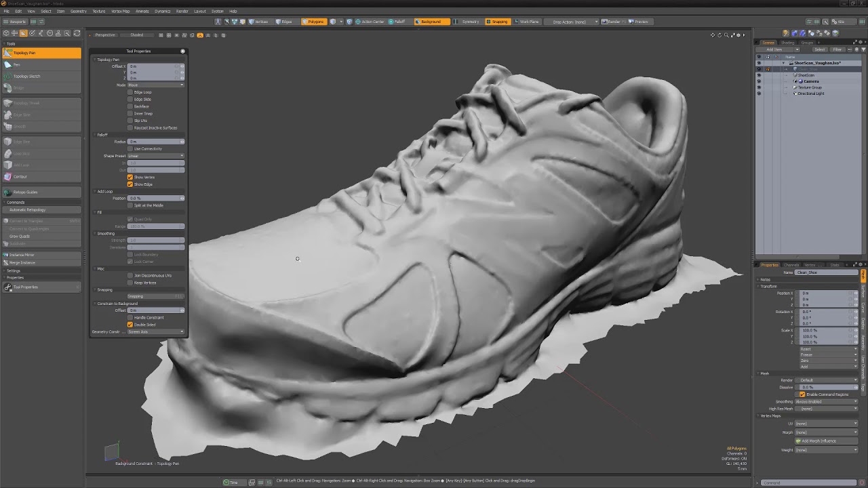
Task: Hide the Camera item with its eye icon
Action: [759, 81]
